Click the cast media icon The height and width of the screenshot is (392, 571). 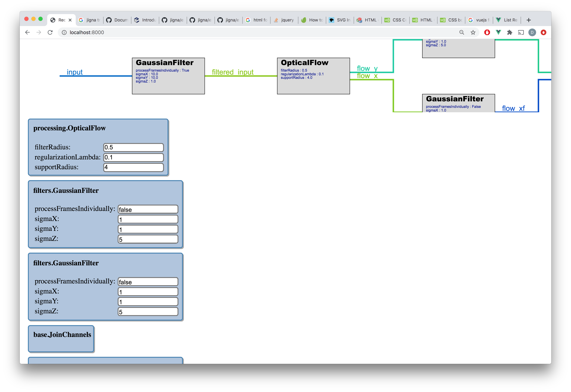(x=521, y=32)
